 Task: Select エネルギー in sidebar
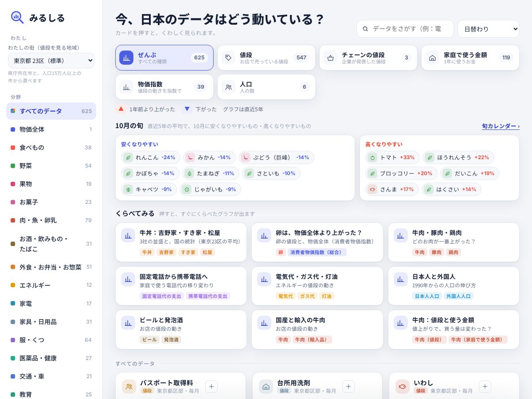click(51, 285)
